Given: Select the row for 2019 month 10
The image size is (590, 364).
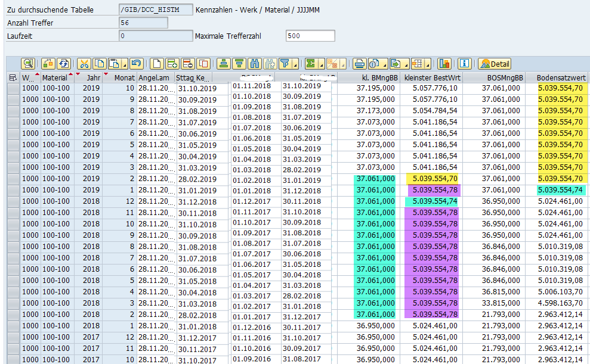Looking at the screenshot, I should click(x=13, y=88).
